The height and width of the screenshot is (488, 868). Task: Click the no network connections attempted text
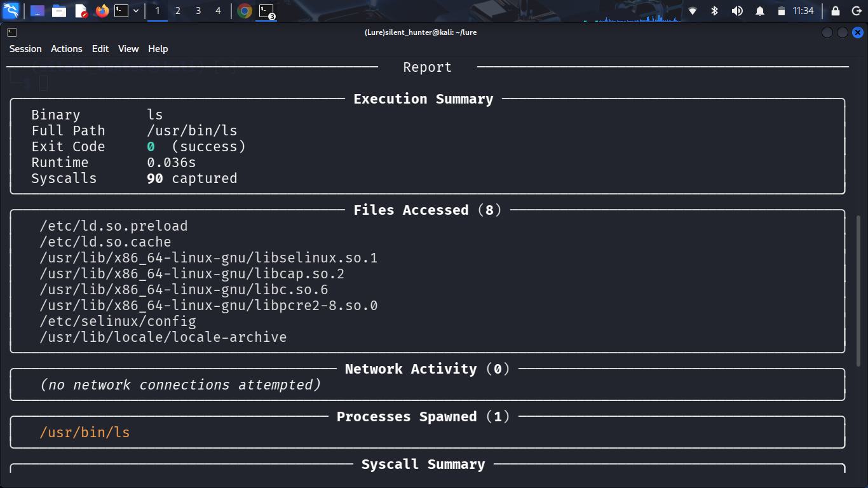click(x=180, y=385)
